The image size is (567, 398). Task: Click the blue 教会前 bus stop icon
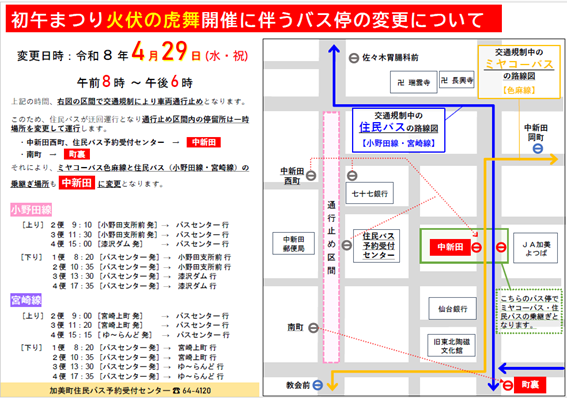pyautogui.click(x=318, y=385)
